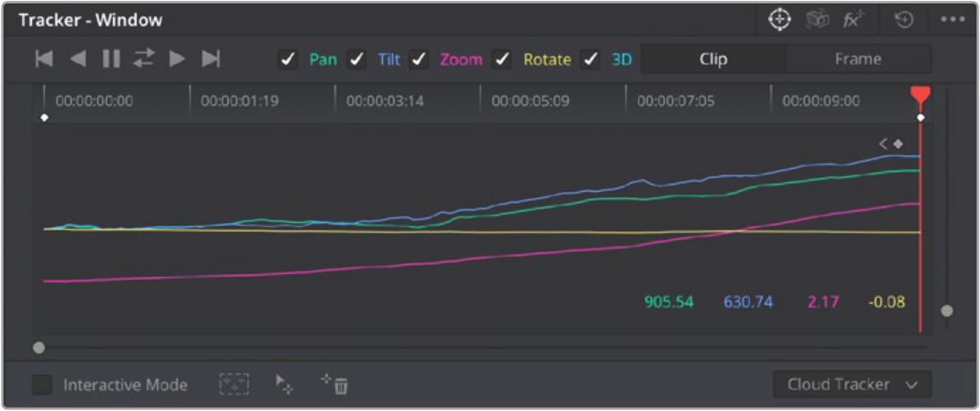Switch to the Stabilizer mode icon
Viewport: 980px width, 411px height.
[817, 20]
